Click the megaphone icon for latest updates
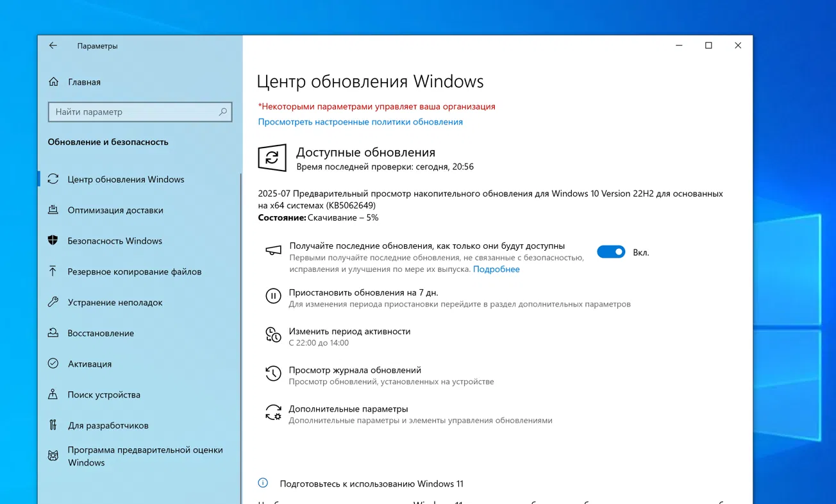This screenshot has width=836, height=504. point(273,251)
